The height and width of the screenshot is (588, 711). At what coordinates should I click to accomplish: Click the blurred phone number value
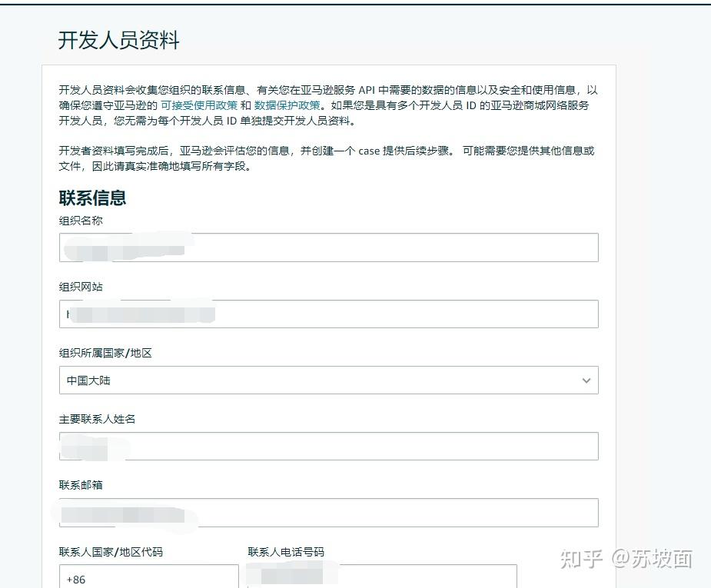click(292, 575)
